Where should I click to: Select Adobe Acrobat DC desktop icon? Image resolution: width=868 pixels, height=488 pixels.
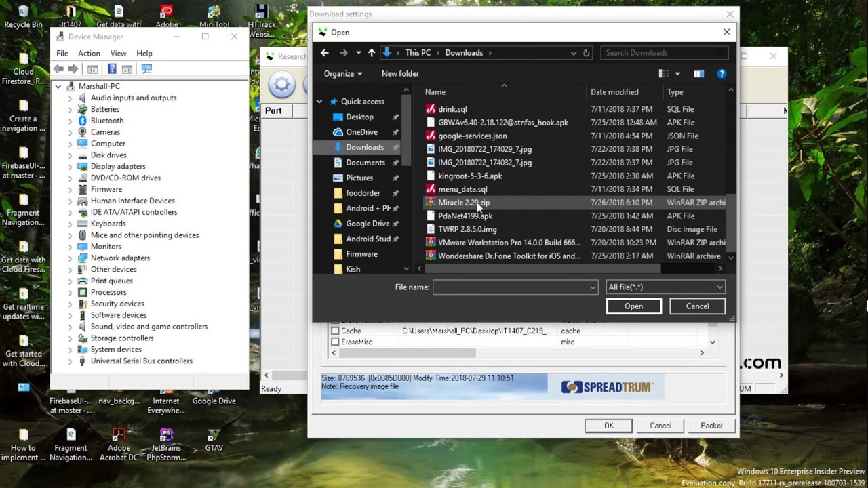[x=119, y=445]
